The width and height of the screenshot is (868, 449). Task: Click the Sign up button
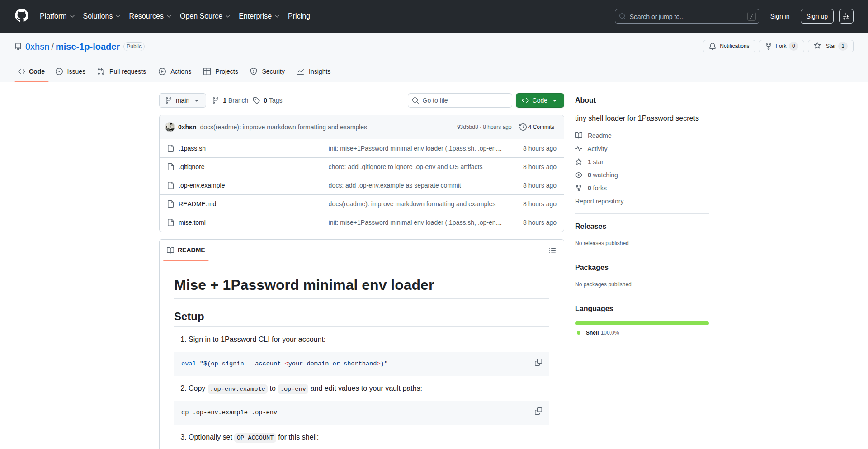tap(817, 16)
